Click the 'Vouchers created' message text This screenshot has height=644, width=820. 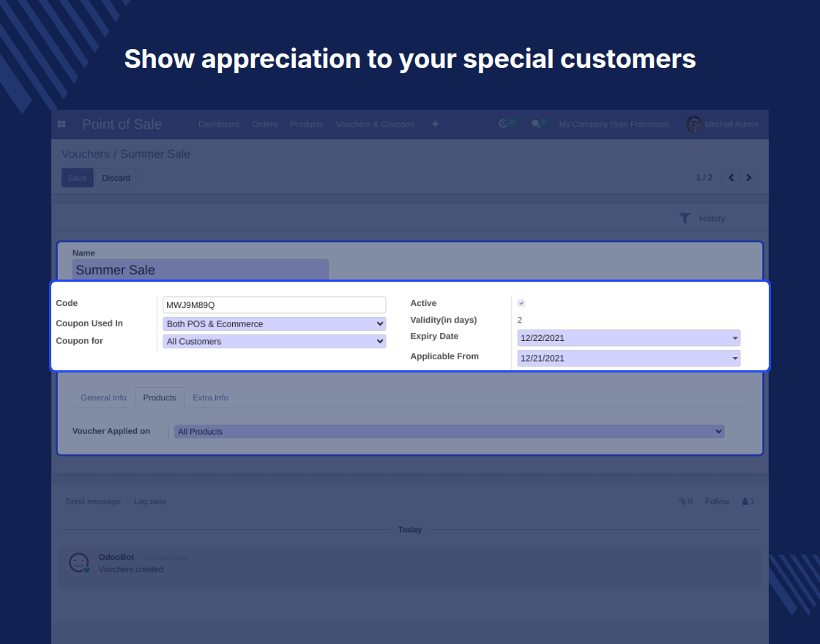coord(131,569)
